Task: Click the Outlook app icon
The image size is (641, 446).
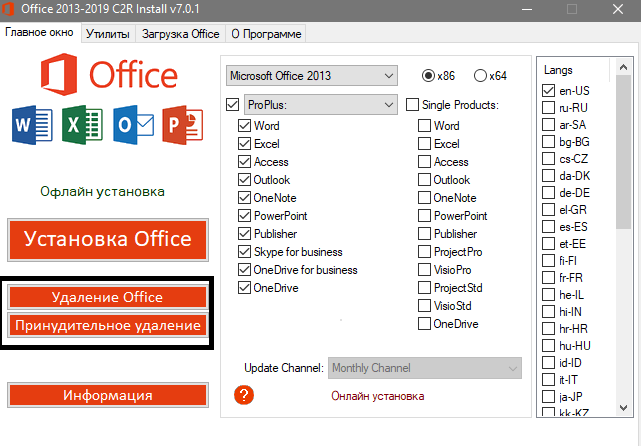Action: point(133,125)
